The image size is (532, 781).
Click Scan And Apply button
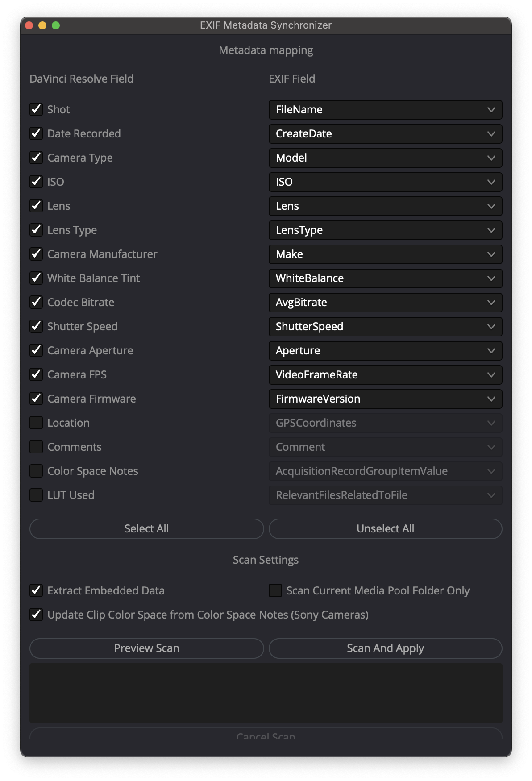click(x=386, y=648)
